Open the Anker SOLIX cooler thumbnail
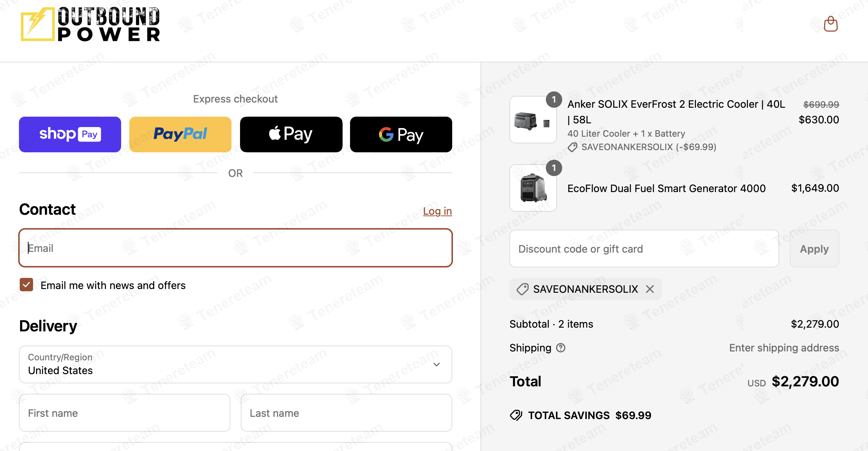 (533, 120)
